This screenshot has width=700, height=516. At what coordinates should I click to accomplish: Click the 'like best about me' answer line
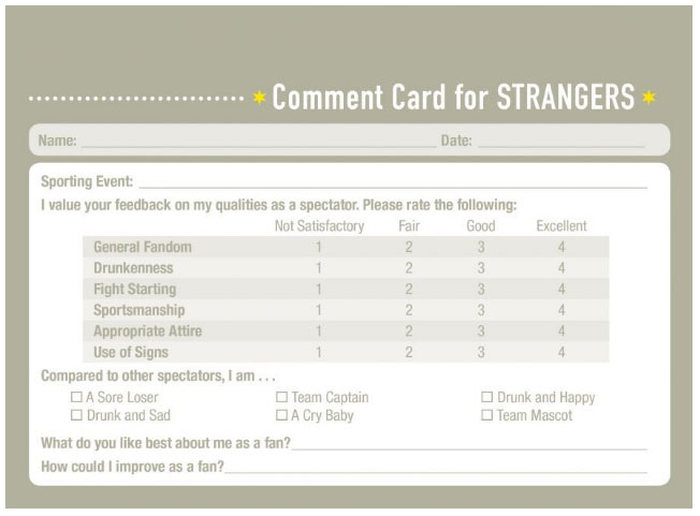(x=468, y=446)
